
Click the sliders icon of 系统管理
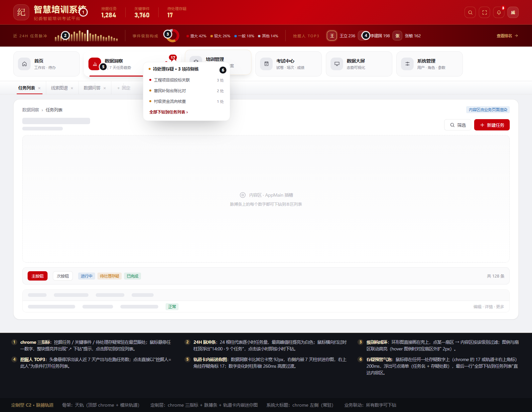tap(407, 64)
